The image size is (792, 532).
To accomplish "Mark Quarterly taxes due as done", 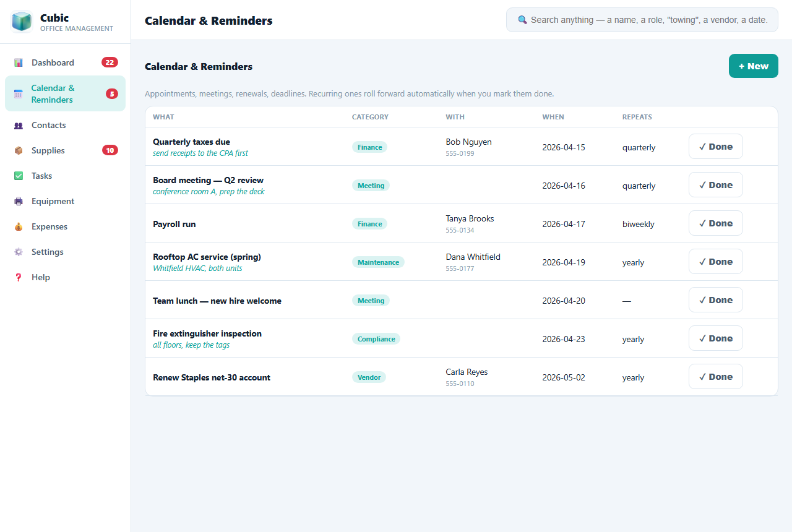I will click(715, 147).
